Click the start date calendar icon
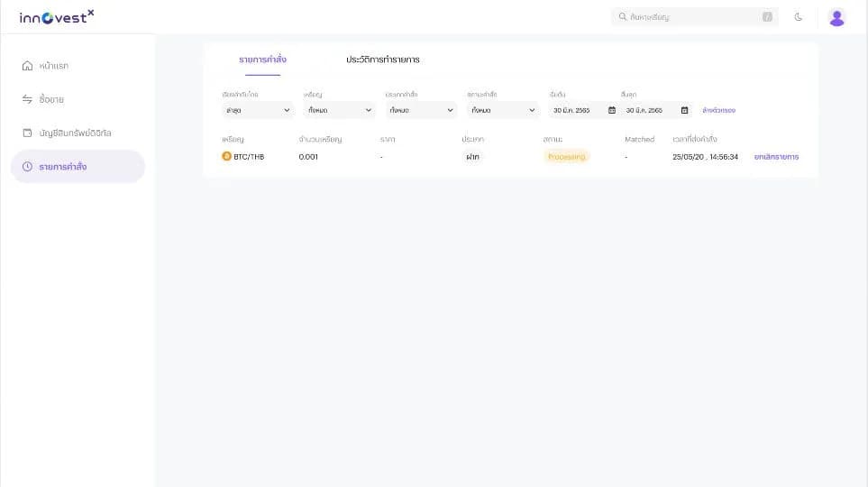 pos(612,110)
